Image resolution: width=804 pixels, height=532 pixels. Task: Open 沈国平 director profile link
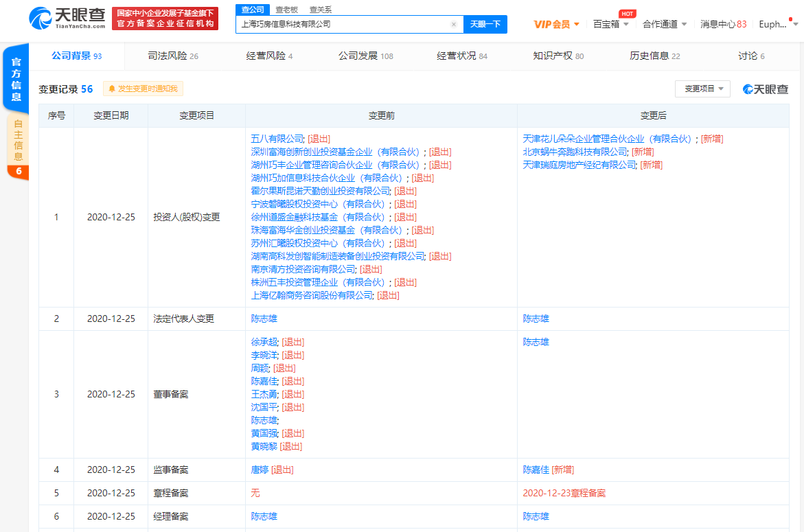[264, 408]
